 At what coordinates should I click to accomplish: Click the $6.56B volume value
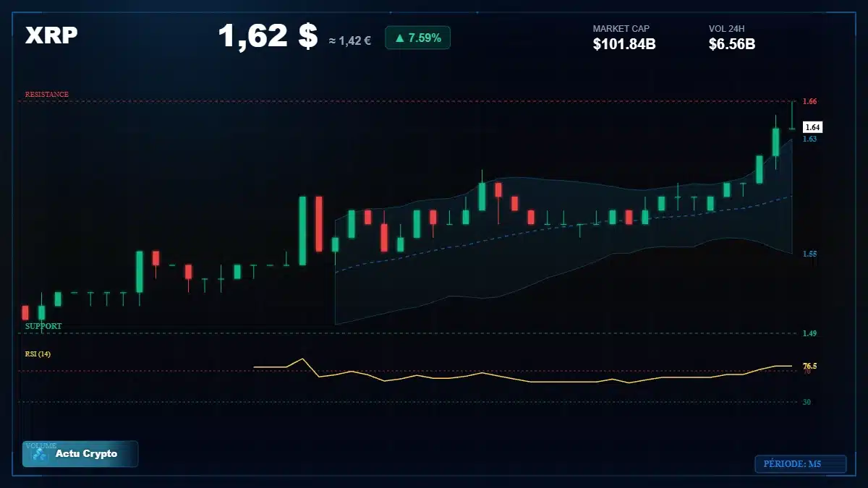tap(732, 44)
